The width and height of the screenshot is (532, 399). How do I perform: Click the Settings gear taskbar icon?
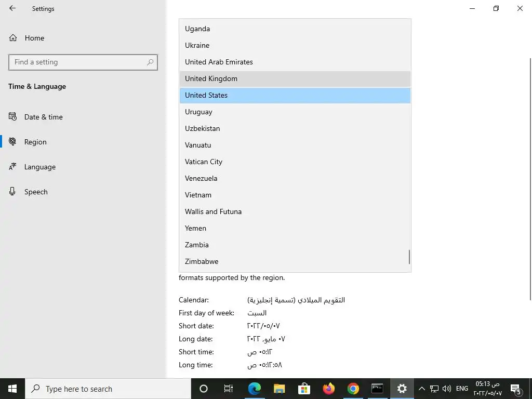click(x=402, y=389)
